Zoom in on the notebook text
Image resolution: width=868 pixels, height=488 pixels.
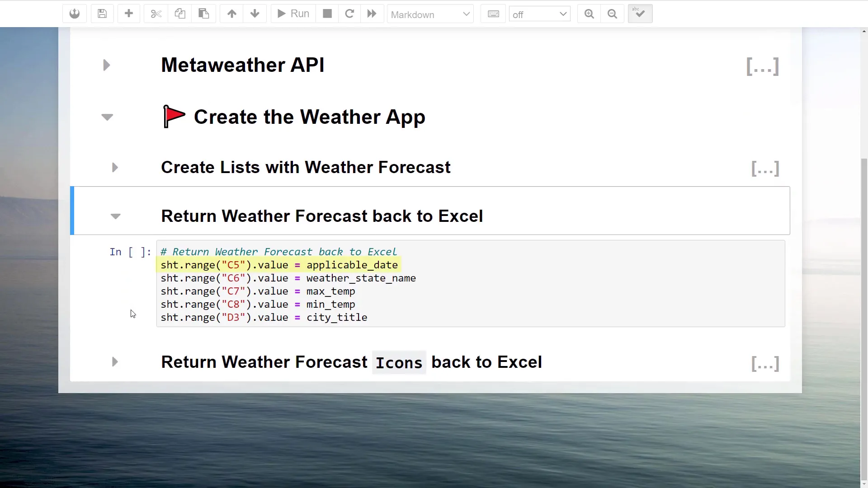(x=589, y=14)
